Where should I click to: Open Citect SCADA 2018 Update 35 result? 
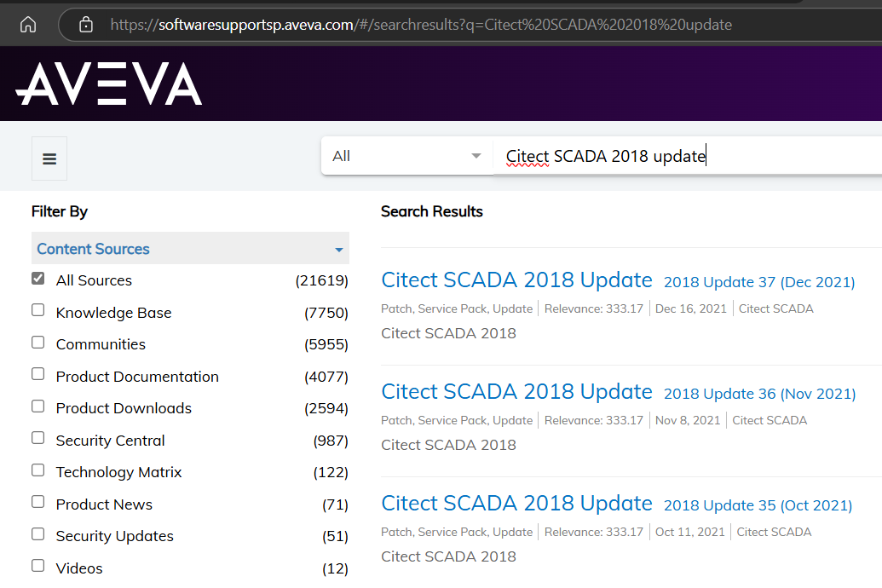point(516,503)
